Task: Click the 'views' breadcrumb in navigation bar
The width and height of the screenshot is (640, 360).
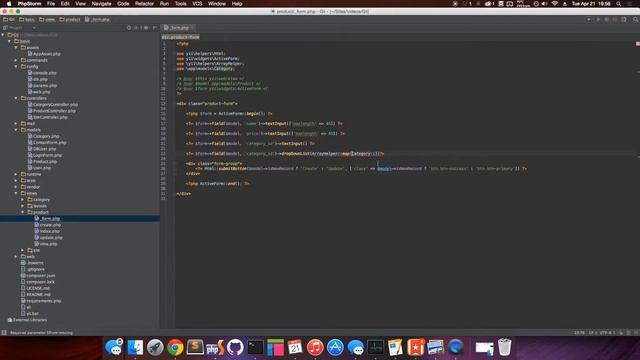Action: pyautogui.click(x=47, y=19)
